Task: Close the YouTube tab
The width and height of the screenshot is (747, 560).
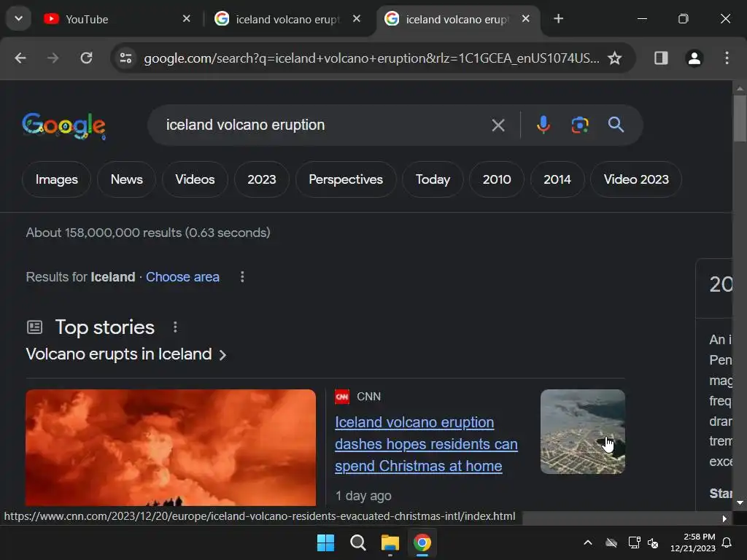Action: tap(186, 18)
